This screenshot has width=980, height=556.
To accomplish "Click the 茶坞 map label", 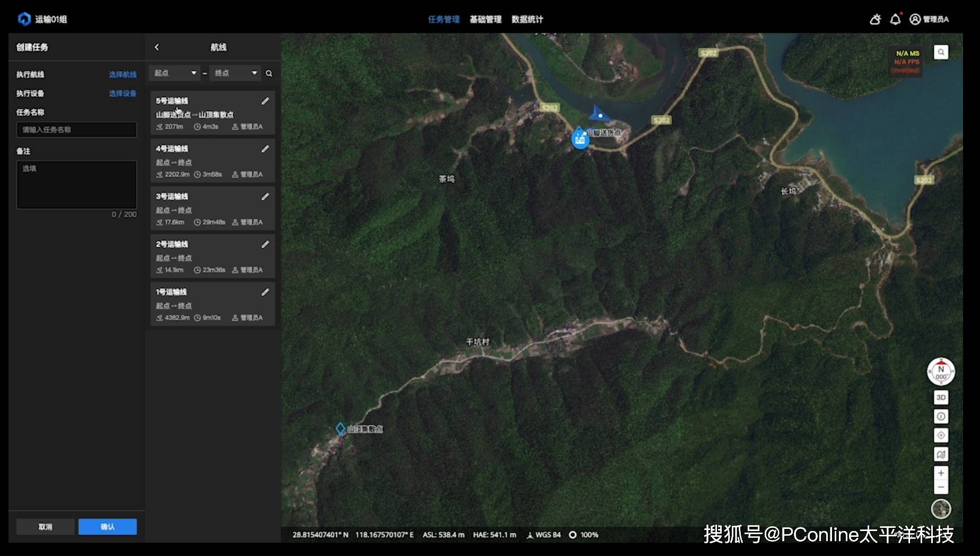I will tap(447, 179).
